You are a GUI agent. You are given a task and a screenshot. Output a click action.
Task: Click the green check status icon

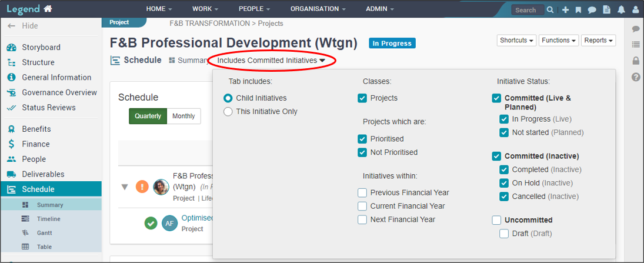151,223
